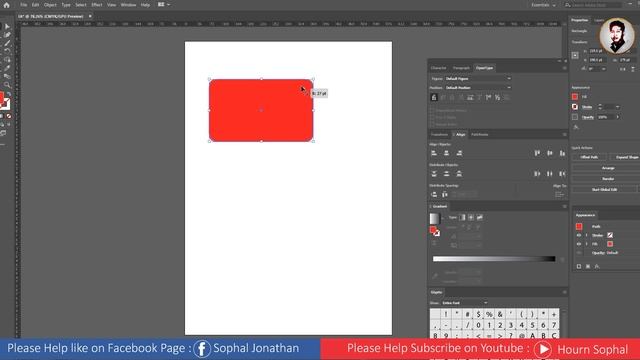The width and height of the screenshot is (640, 360).
Task: Choose the radial gradient type icon
Action: [x=471, y=218]
